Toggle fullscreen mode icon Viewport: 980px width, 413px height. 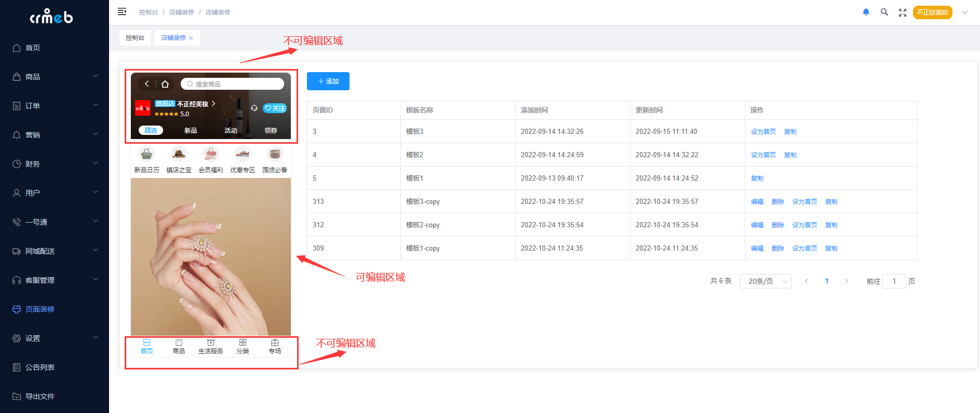(903, 12)
